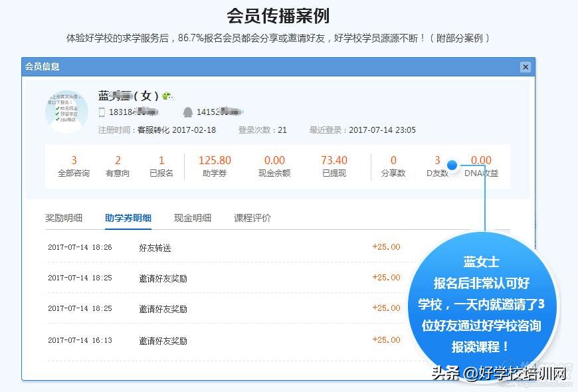Close the 会员信息 dialog
The height and width of the screenshot is (392, 578).
pyautogui.click(x=525, y=66)
